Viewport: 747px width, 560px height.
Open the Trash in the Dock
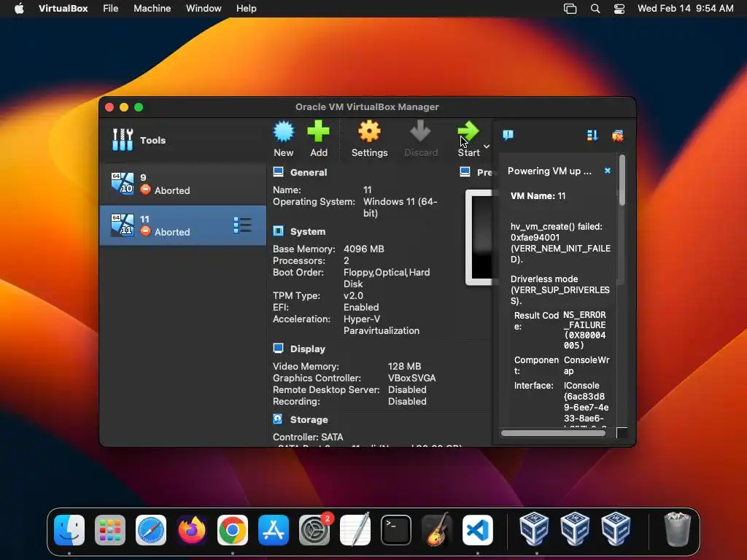(x=677, y=529)
